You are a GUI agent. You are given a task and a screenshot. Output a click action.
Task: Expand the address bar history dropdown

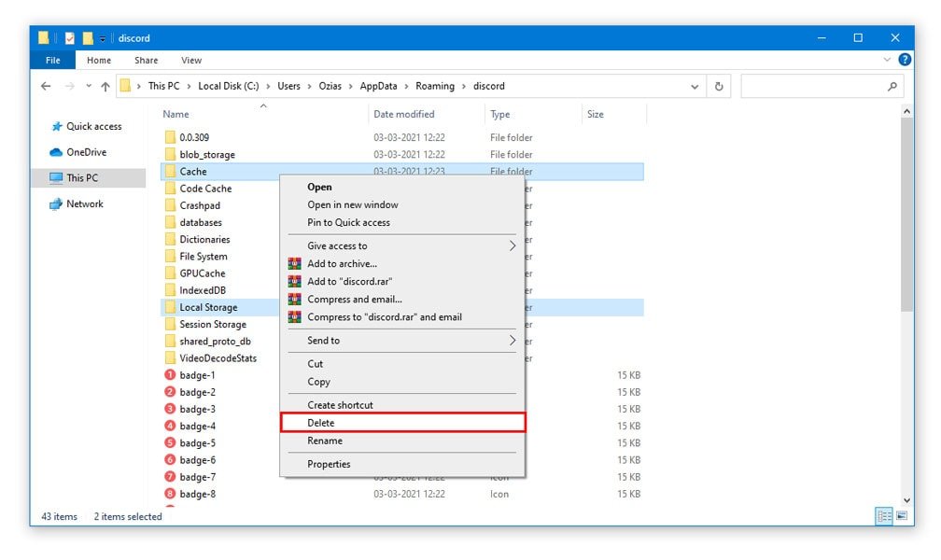[x=695, y=87]
